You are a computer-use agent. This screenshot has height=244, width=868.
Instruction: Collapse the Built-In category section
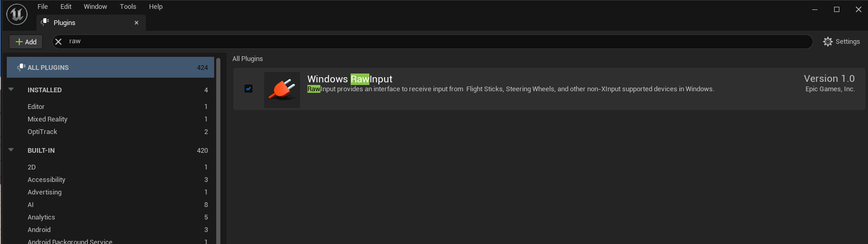click(x=11, y=150)
